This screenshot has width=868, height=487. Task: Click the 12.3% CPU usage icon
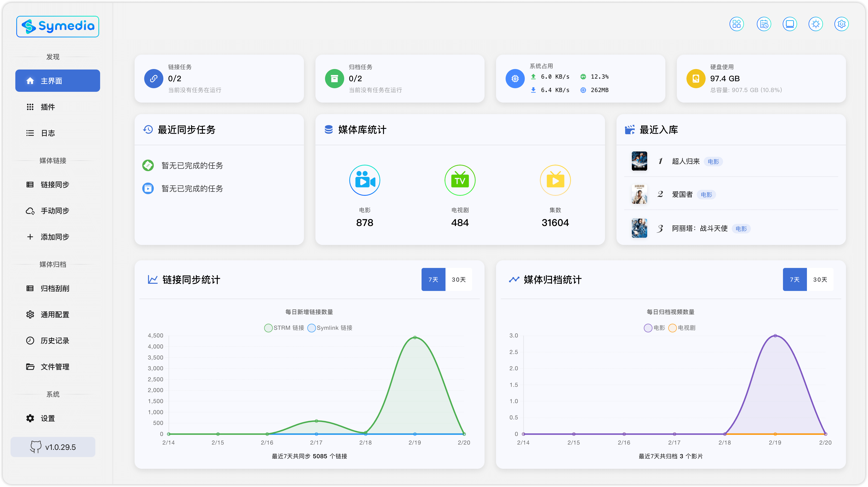coord(583,76)
